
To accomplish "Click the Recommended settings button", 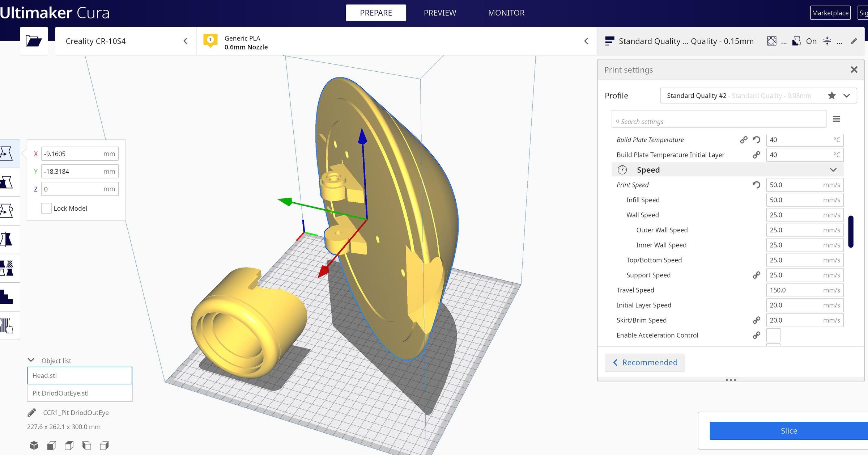I will 645,362.
